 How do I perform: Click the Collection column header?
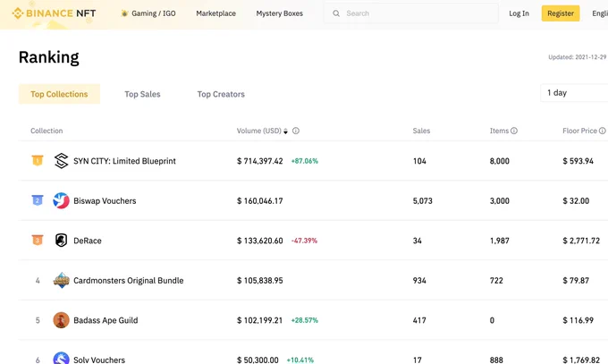[46, 131]
